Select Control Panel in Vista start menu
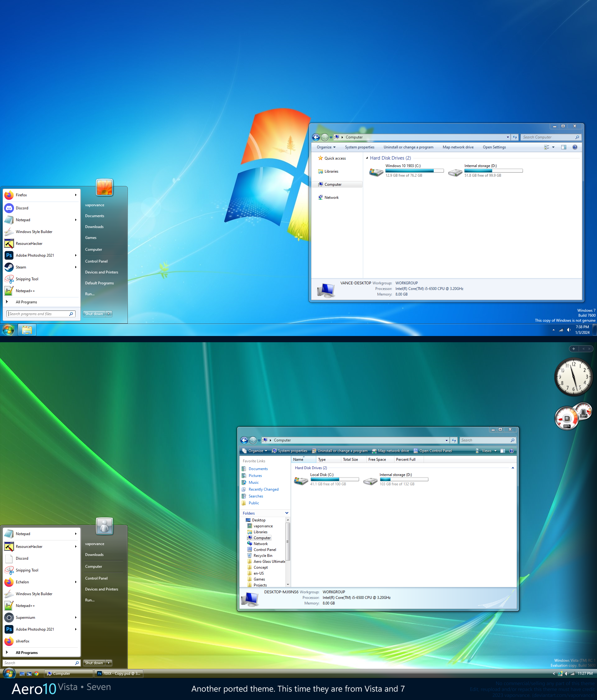Viewport: 597px width, 700px height. click(x=96, y=578)
